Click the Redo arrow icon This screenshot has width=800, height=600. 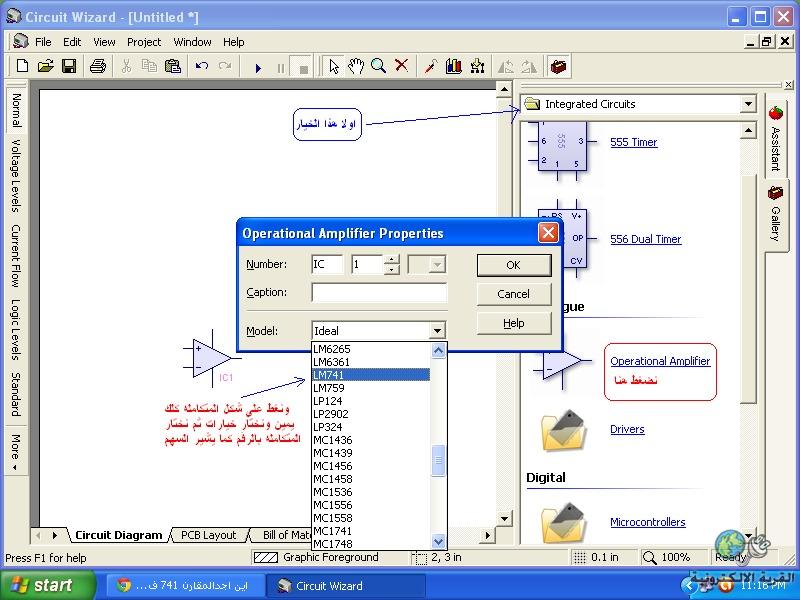(224, 66)
